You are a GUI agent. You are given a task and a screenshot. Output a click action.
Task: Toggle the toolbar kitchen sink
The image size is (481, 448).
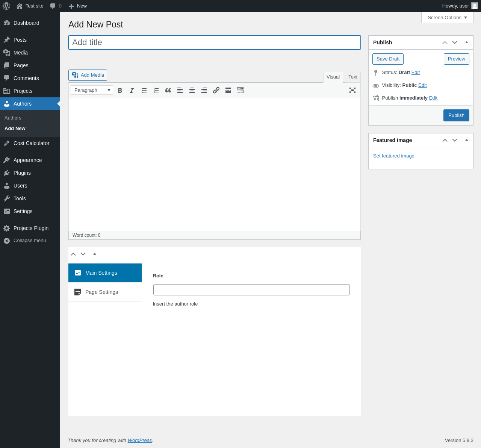pyautogui.click(x=240, y=90)
